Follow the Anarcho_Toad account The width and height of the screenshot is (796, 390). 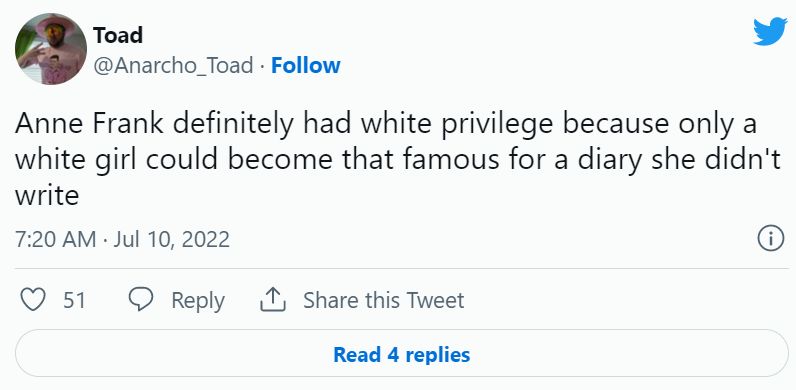306,66
